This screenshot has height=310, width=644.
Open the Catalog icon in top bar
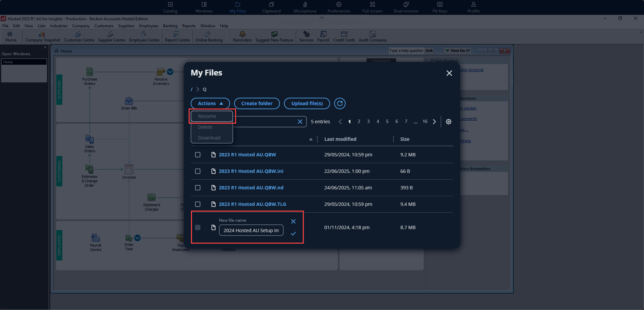click(x=170, y=7)
